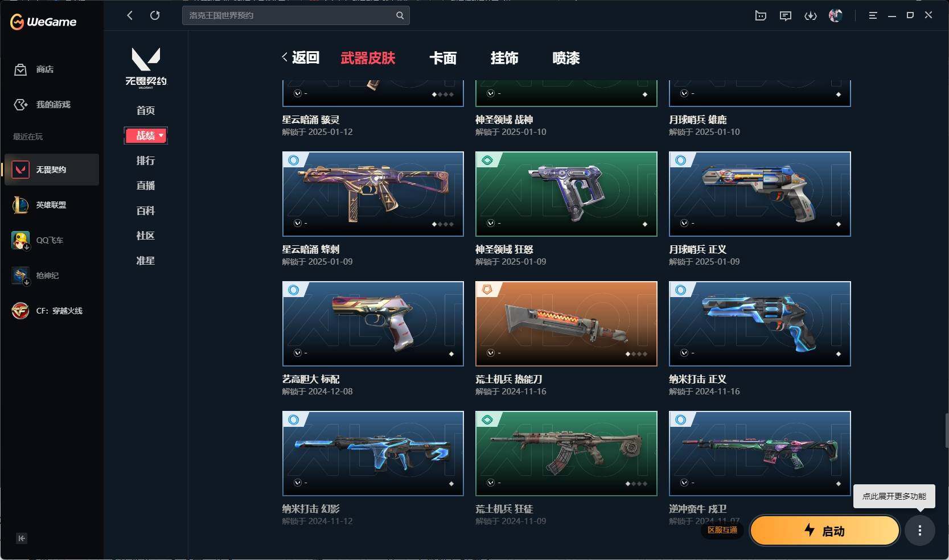The image size is (949, 560).
Task: Switch to the 卡面 tab
Action: pyautogui.click(x=443, y=58)
